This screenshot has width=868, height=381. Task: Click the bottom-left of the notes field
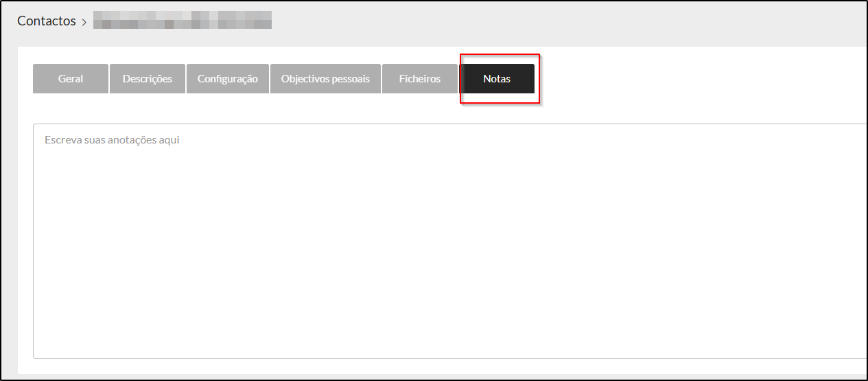(55, 343)
